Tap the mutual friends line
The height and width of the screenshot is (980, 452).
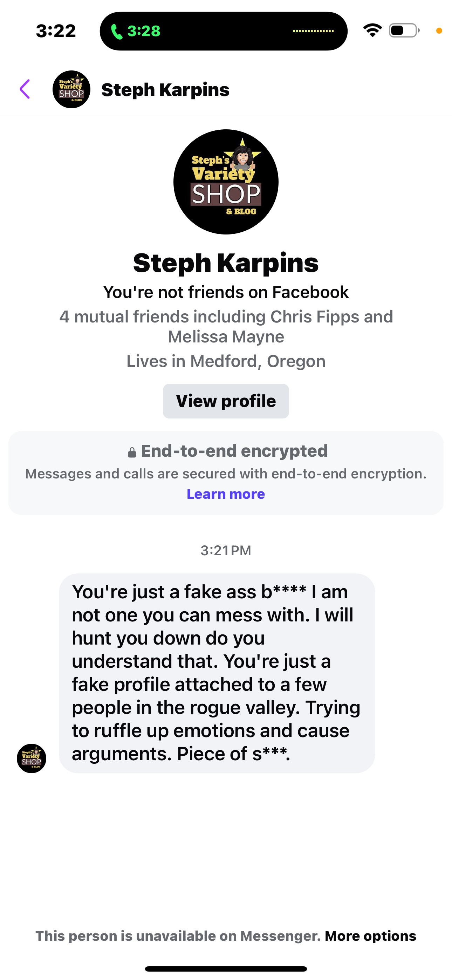click(x=226, y=326)
